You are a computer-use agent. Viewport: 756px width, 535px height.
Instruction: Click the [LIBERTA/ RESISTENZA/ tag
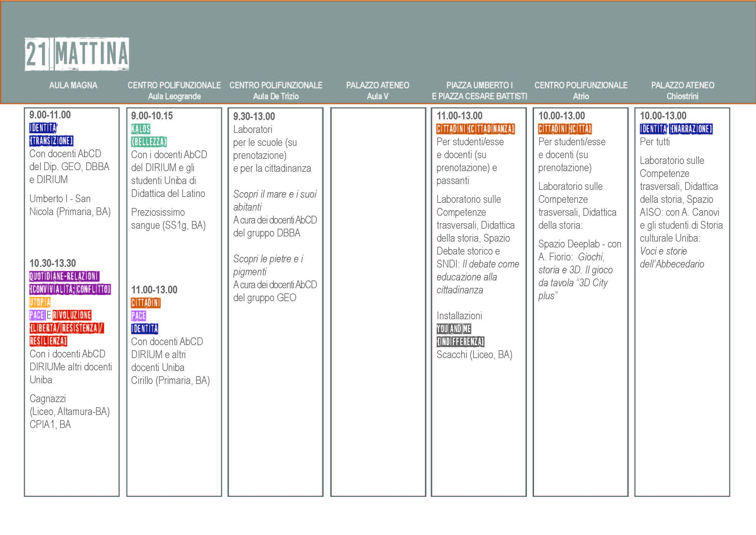[67, 328]
